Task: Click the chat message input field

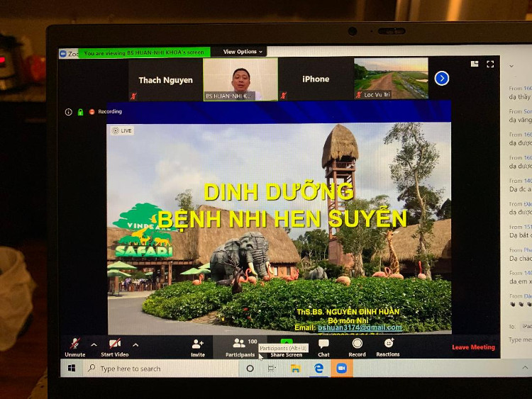Action: point(519,339)
